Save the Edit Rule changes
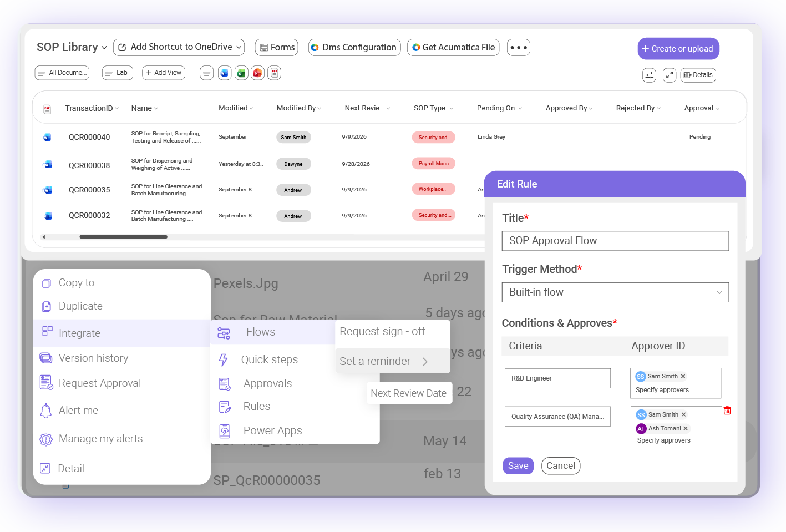The height and width of the screenshot is (532, 786). pyautogui.click(x=518, y=466)
